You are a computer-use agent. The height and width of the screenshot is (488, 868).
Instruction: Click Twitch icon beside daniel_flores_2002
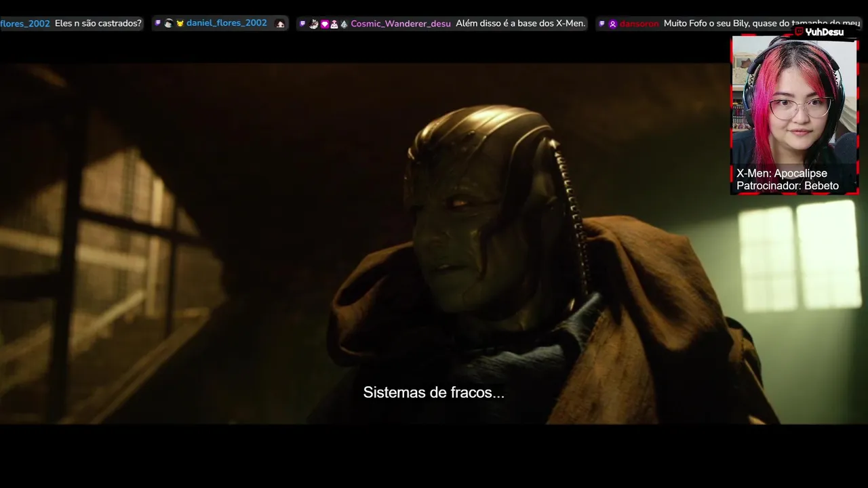point(157,23)
